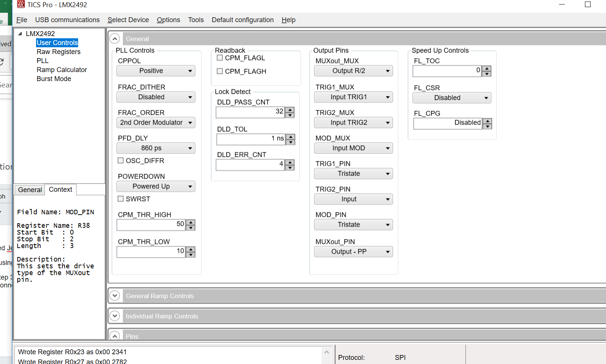Open the CPPOL dropdown
The height and width of the screenshot is (364, 606).
156,71
